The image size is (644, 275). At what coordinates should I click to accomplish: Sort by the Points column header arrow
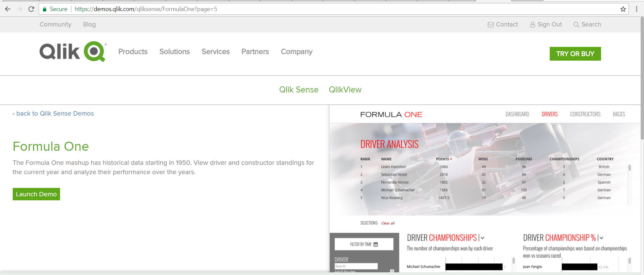coord(451,159)
